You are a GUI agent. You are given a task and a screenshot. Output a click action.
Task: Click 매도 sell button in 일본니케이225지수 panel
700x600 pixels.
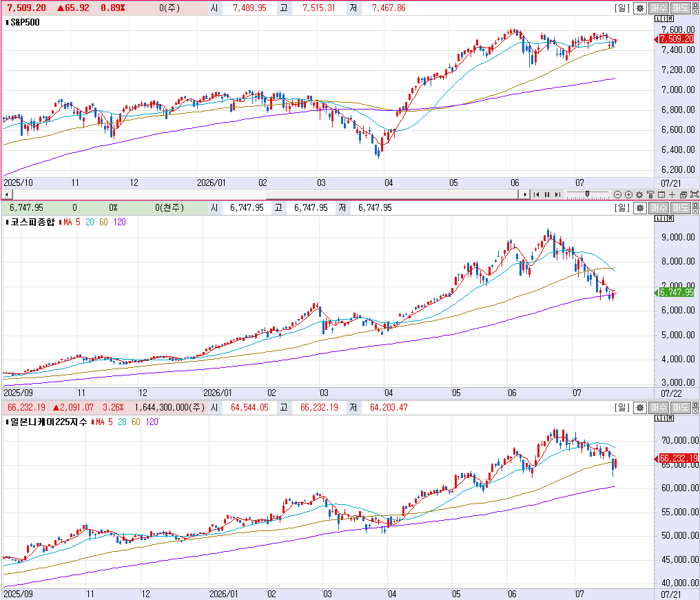click(x=680, y=407)
